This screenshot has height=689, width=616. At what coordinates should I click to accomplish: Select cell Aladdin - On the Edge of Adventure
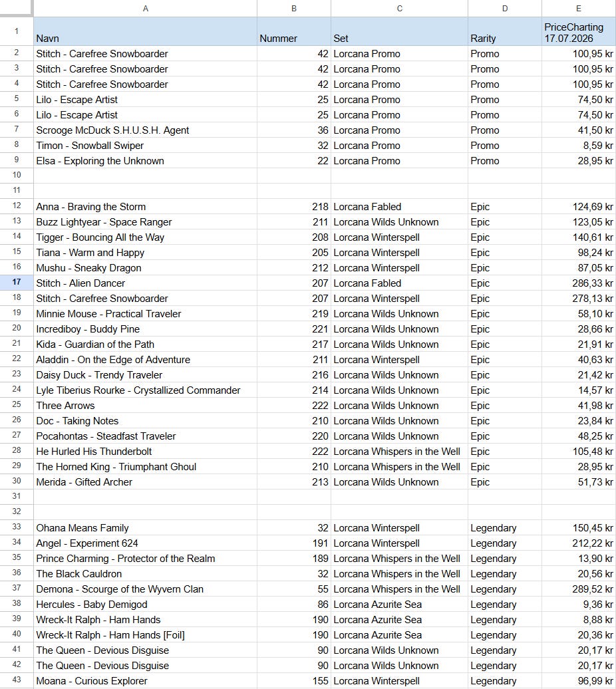point(146,359)
